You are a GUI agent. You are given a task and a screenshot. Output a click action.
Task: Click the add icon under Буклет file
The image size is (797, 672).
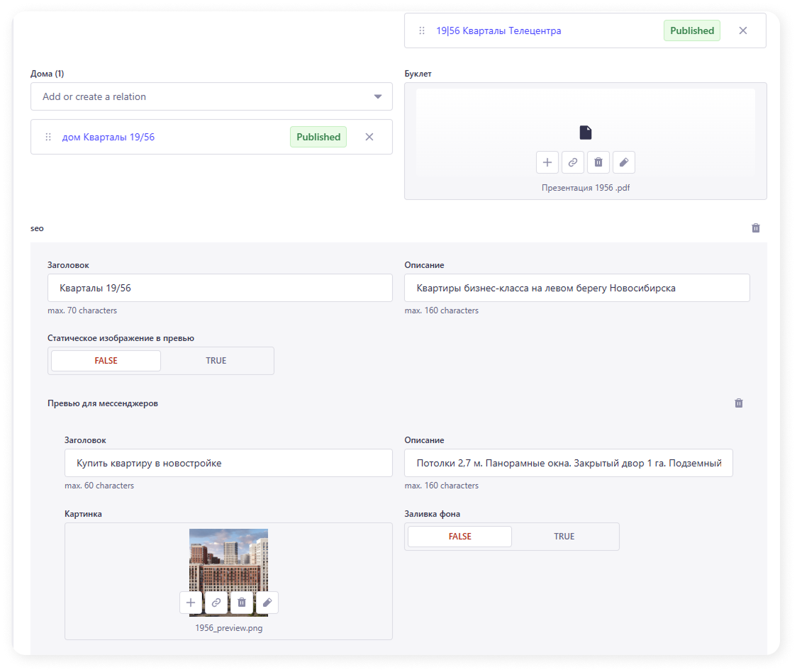547,162
